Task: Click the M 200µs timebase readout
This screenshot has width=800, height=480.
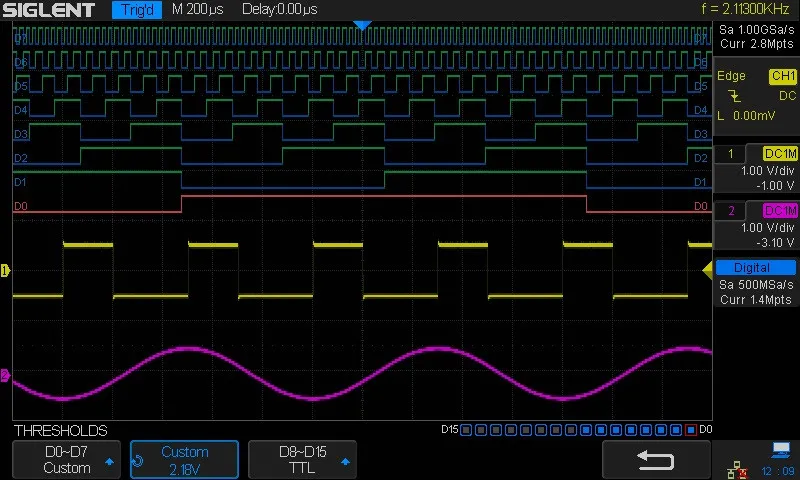Action: (x=197, y=9)
